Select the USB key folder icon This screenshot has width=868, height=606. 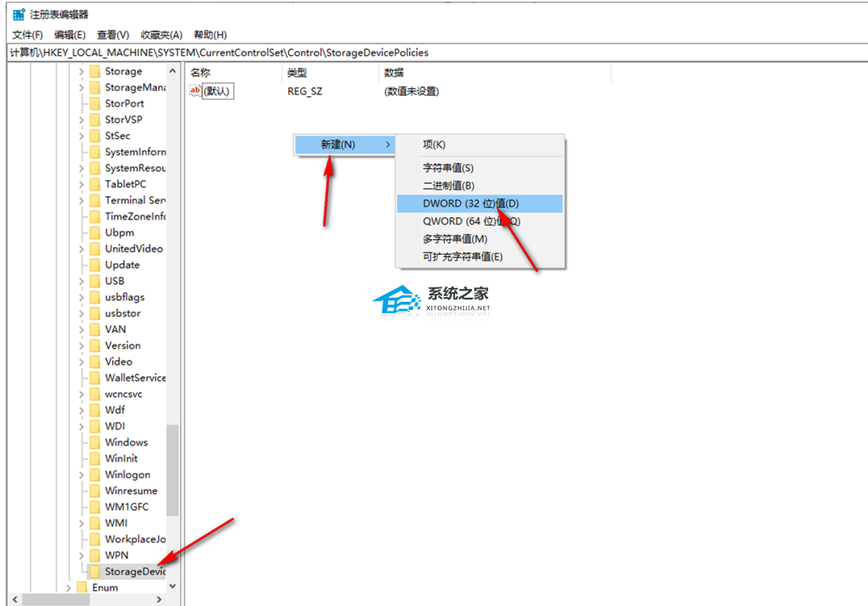pyautogui.click(x=97, y=281)
